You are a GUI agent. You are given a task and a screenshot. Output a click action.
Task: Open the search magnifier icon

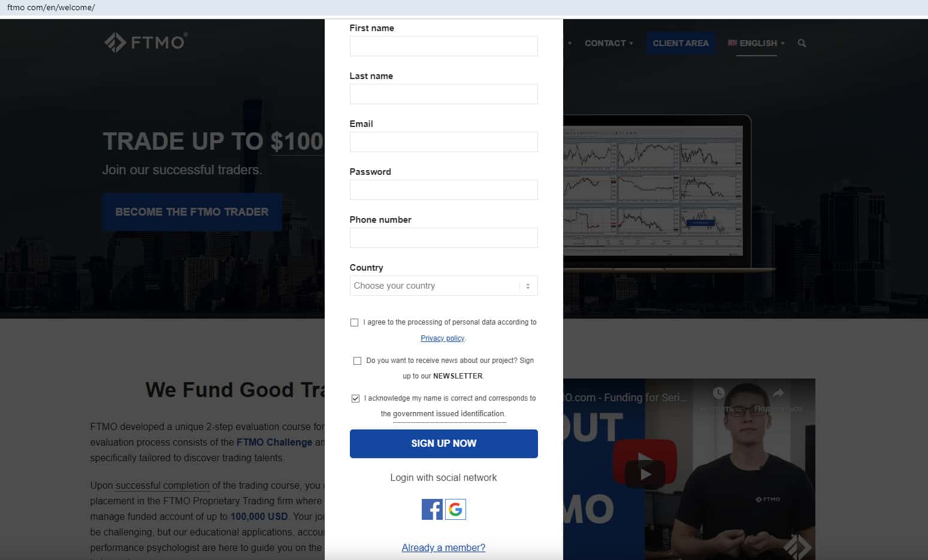pos(802,43)
